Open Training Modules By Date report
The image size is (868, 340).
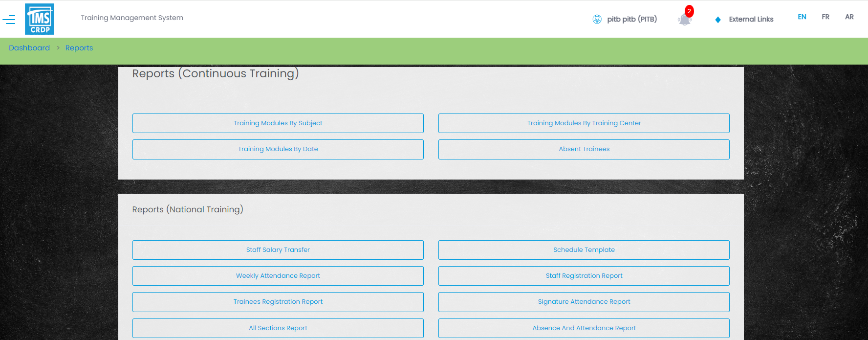278,149
